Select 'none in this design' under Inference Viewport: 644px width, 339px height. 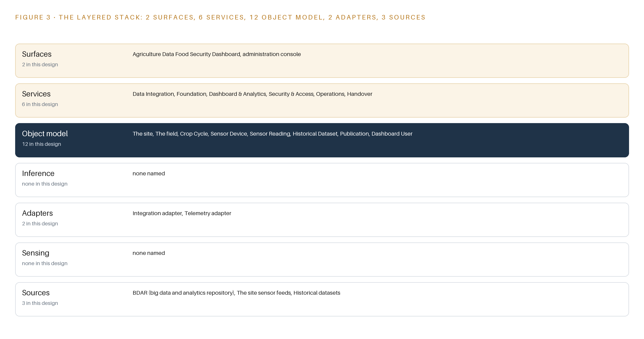(45, 184)
